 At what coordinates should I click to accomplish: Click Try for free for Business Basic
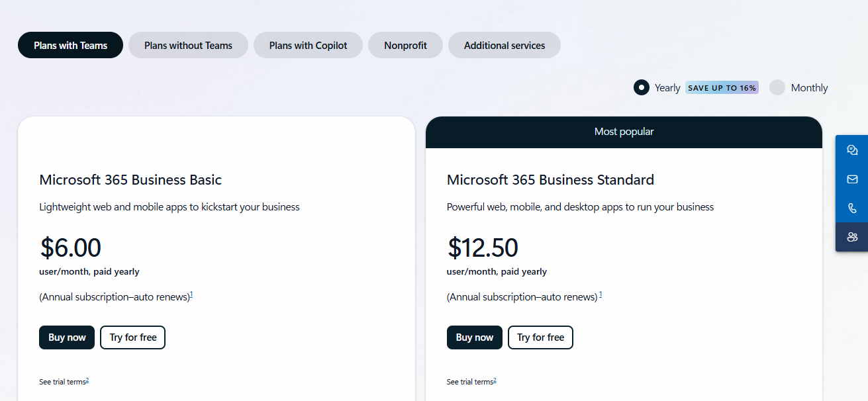pos(132,337)
